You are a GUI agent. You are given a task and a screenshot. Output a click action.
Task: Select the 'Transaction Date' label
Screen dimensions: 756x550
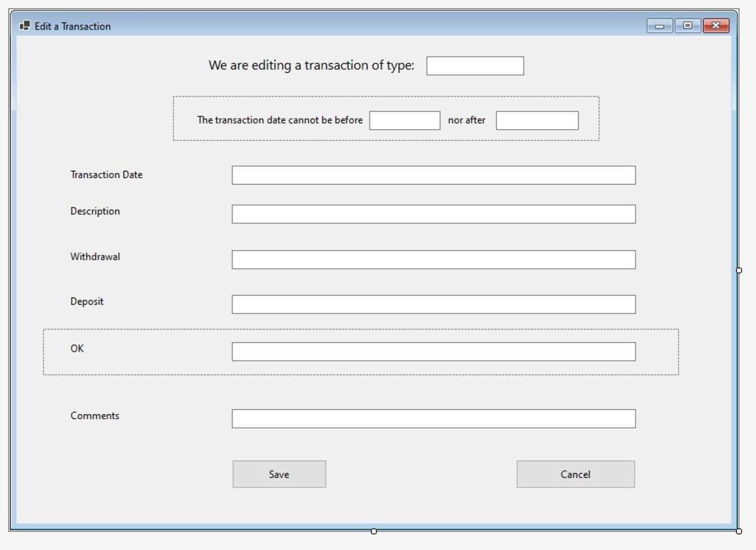coord(106,175)
